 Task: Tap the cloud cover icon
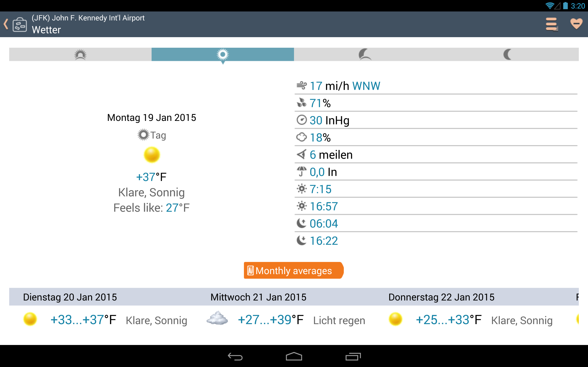point(302,137)
